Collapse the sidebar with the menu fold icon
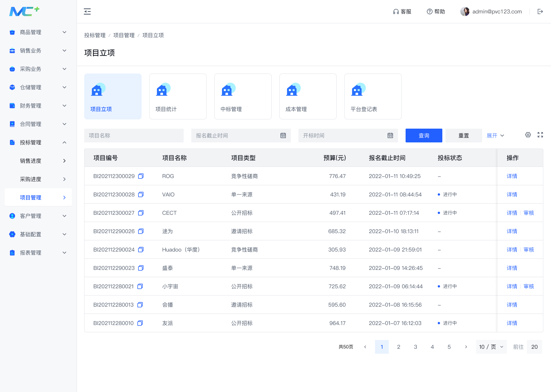Screen dimensions: 551x392 tap(87, 11)
